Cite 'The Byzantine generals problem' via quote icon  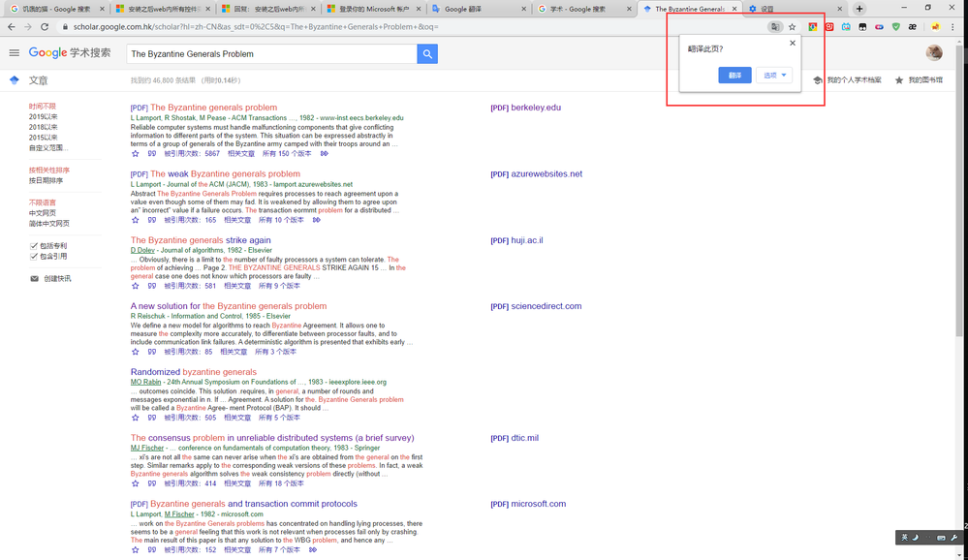click(x=152, y=154)
